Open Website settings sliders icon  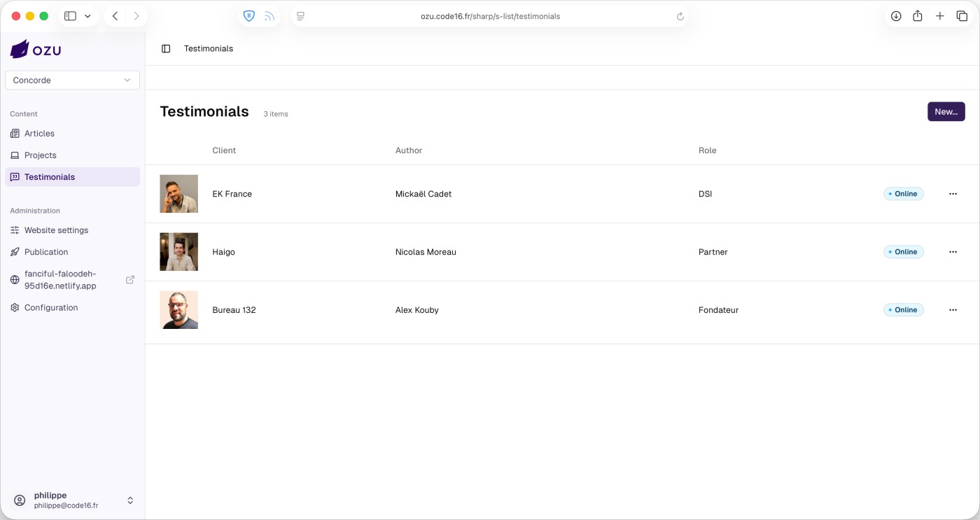tap(15, 230)
